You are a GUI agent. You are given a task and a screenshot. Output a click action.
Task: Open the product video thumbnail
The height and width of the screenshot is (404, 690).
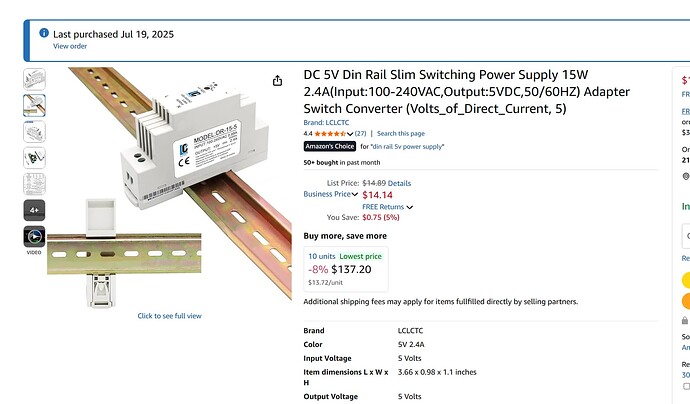coord(34,237)
